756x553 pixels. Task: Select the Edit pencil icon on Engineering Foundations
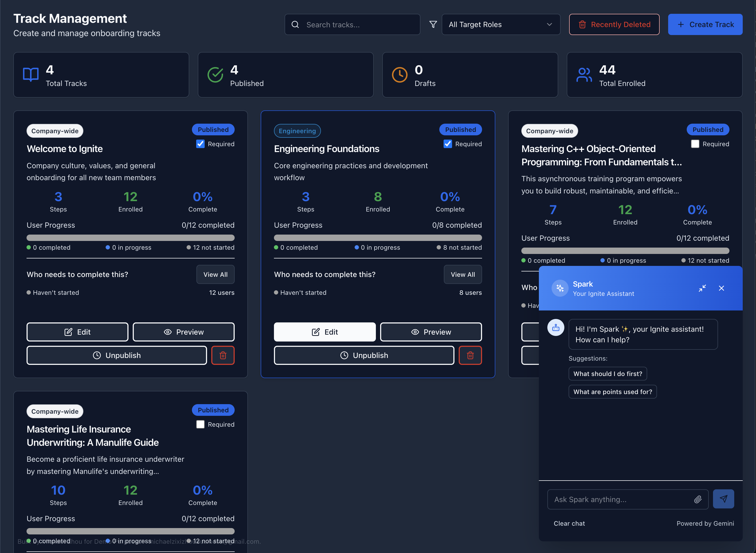coord(315,332)
